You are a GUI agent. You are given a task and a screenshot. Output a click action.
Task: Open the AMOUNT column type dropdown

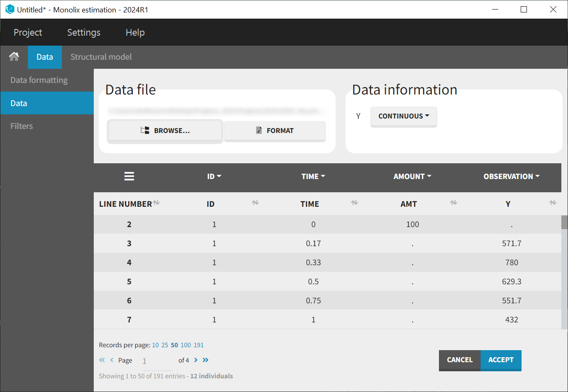(x=412, y=177)
